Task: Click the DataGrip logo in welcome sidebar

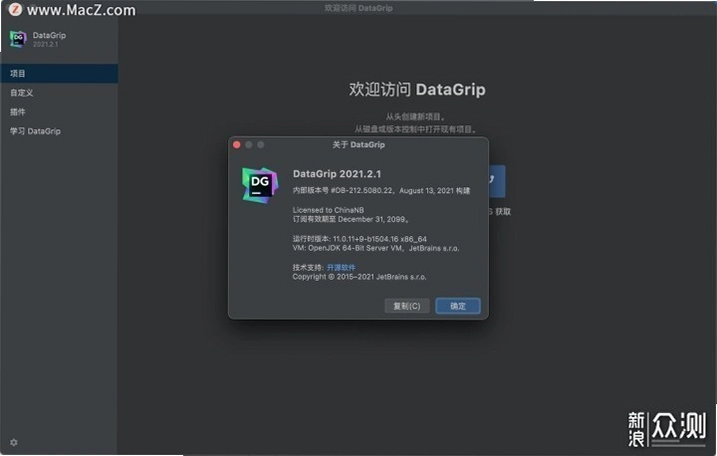Action: pos(18,39)
